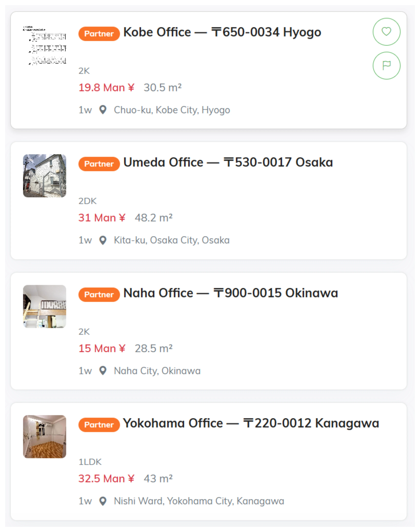Open the Yokohama Office 〒220-0012 Kanagawa listing title
Viewport: 420px width, 532px height.
251,423
